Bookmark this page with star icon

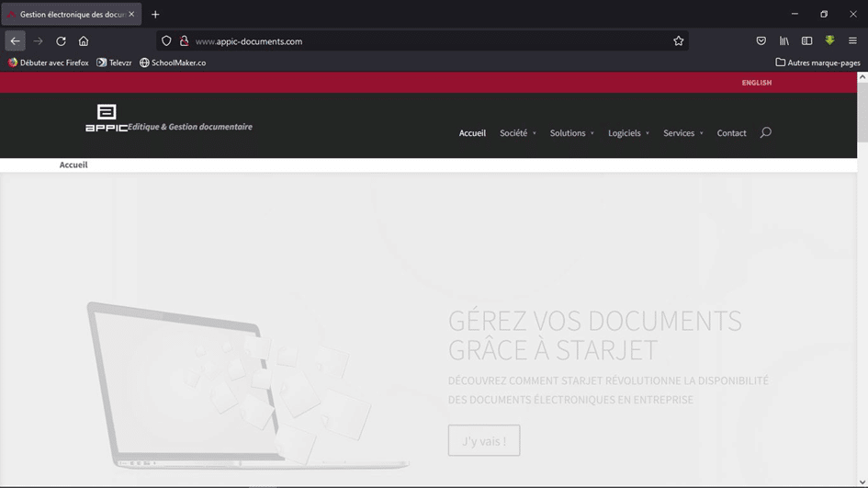[678, 41]
